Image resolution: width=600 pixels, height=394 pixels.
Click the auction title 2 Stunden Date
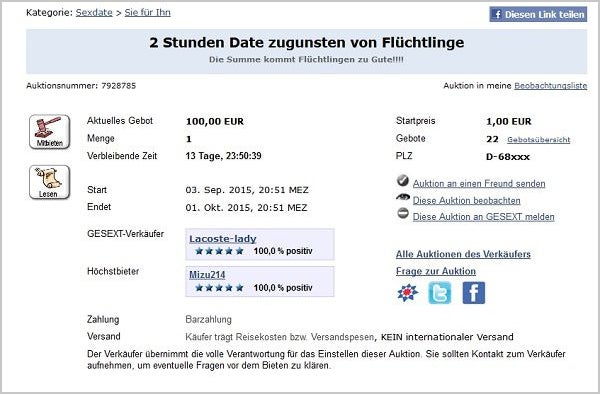(307, 42)
